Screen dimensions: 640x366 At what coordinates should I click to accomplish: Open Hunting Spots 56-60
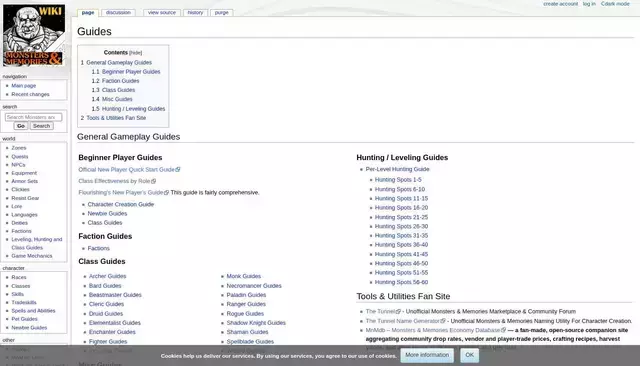pos(401,282)
